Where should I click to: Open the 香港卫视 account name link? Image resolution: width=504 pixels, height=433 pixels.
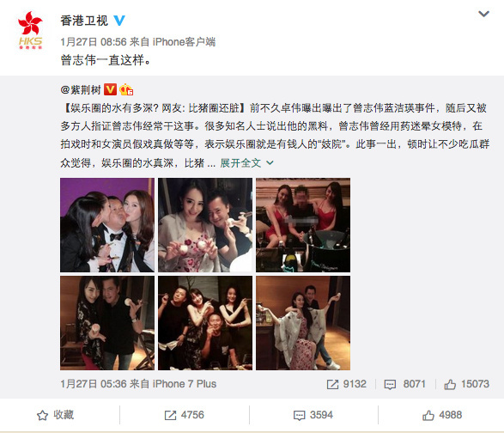(84, 21)
